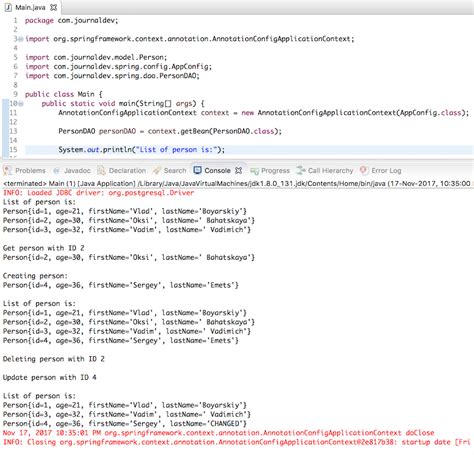Screen dimensions: 474x455
Task: Close the Main.java editor tab
Action: [53, 7]
